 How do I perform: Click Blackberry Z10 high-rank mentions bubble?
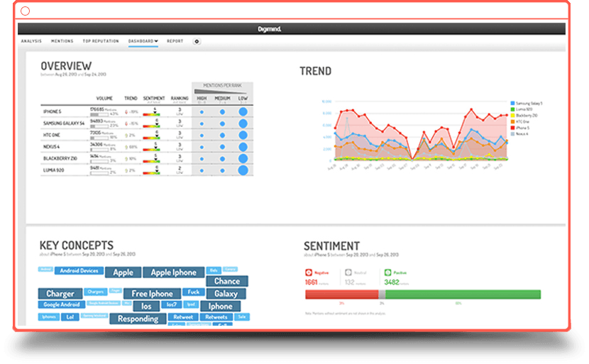pyautogui.click(x=202, y=159)
